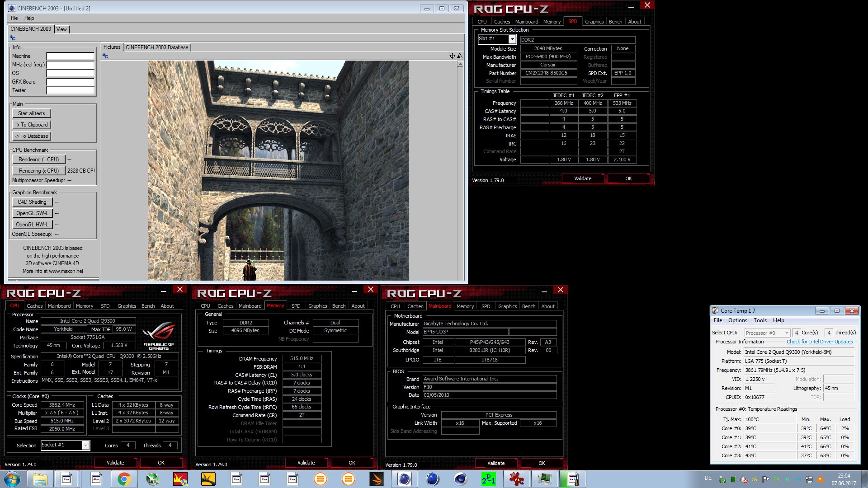Switch to Graphics tab in the SPD CPU-Z window
The width and height of the screenshot is (868, 488).
pyautogui.click(x=594, y=22)
